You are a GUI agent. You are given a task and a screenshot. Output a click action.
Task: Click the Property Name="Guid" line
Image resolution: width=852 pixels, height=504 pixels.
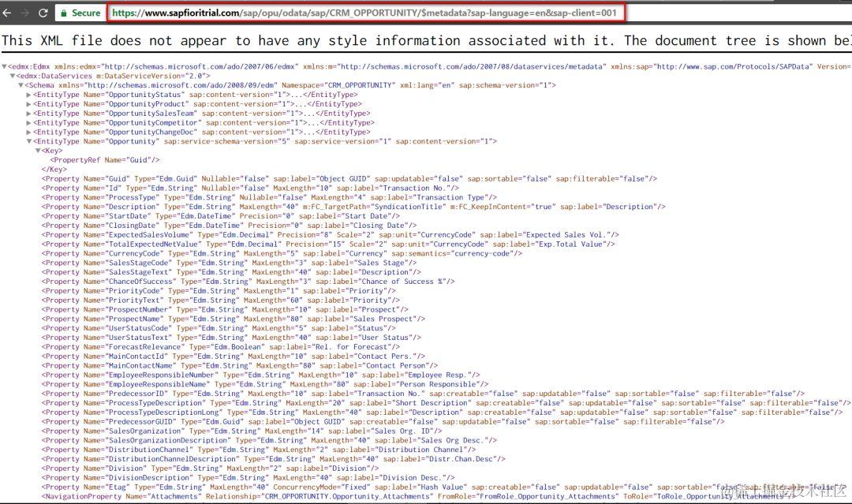(x=349, y=179)
